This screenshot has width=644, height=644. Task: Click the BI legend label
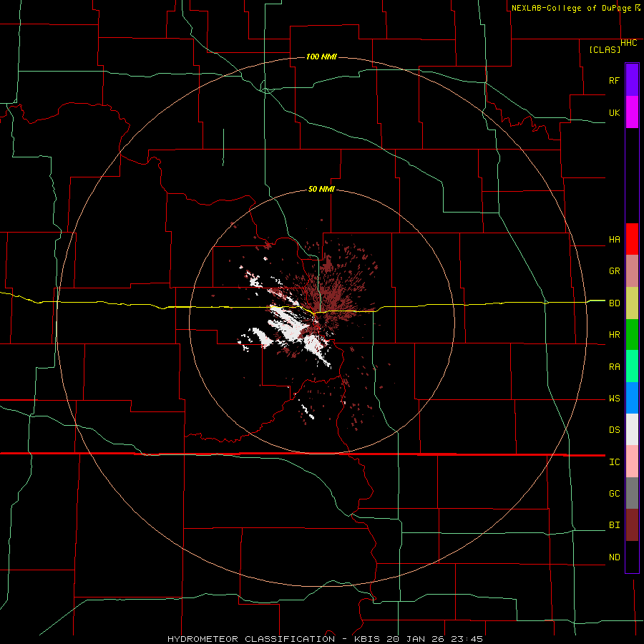(615, 525)
